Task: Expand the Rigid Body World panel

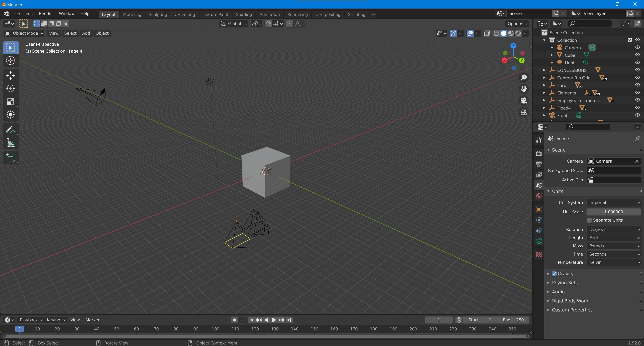Action: pos(571,301)
